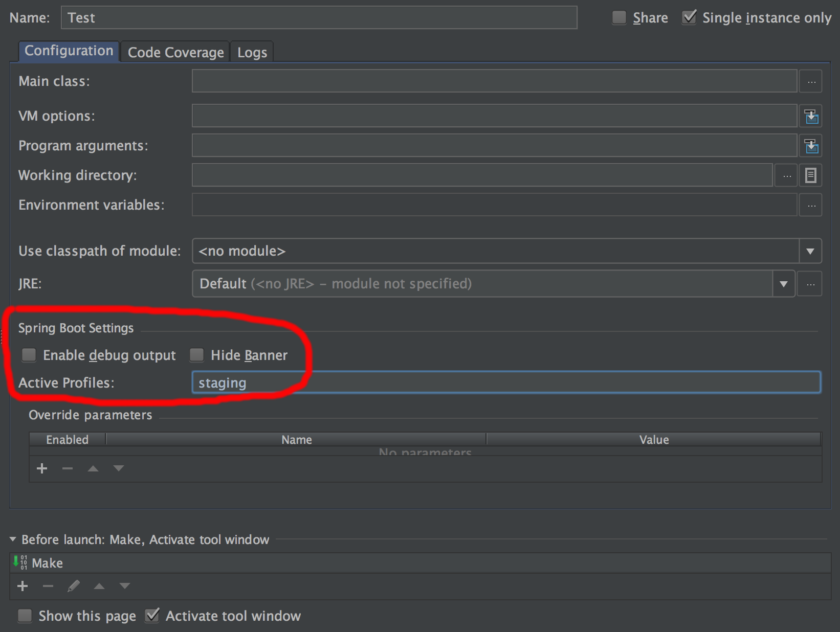Open the JRE selection dropdown

783,284
